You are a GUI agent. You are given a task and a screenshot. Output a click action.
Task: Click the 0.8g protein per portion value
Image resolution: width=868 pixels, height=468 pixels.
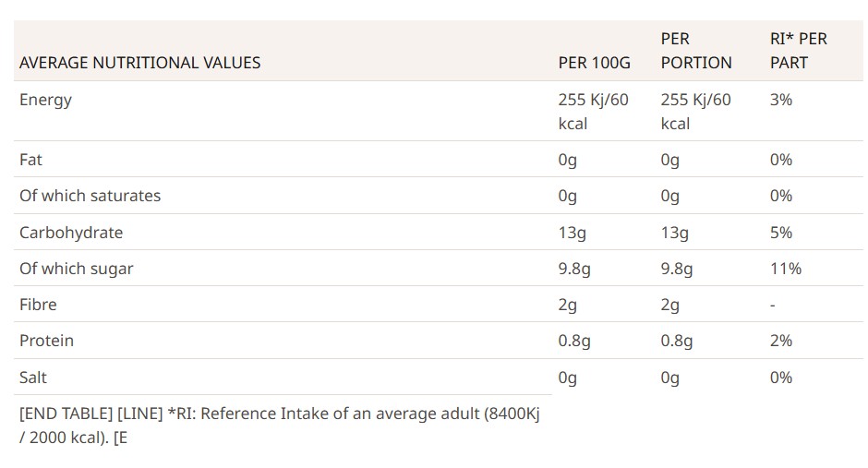pos(677,342)
